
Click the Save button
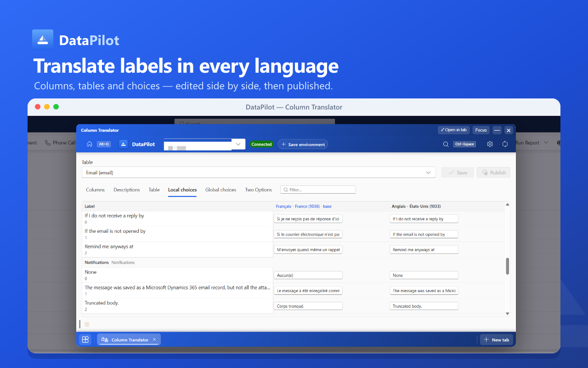pos(458,172)
